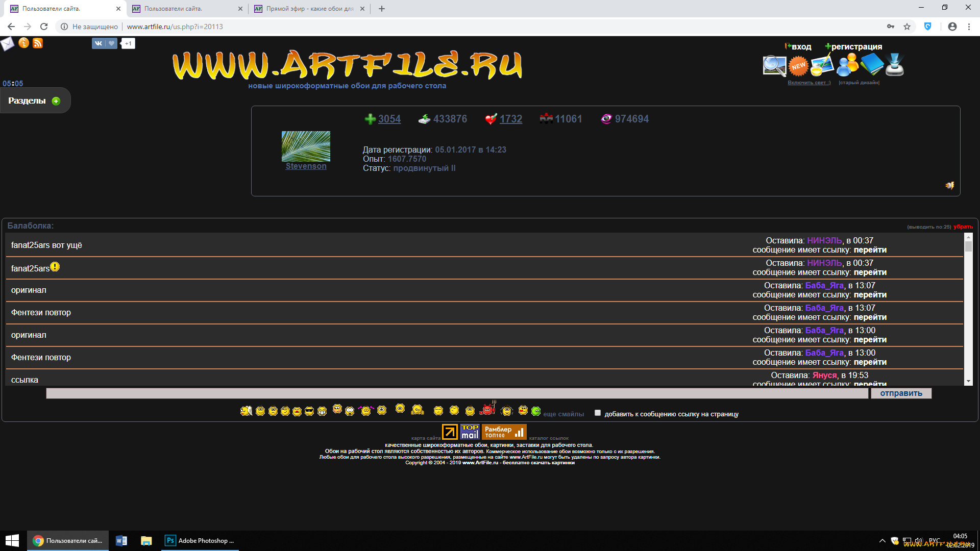
Task: Click the orange NEW badge icon
Action: click(798, 66)
